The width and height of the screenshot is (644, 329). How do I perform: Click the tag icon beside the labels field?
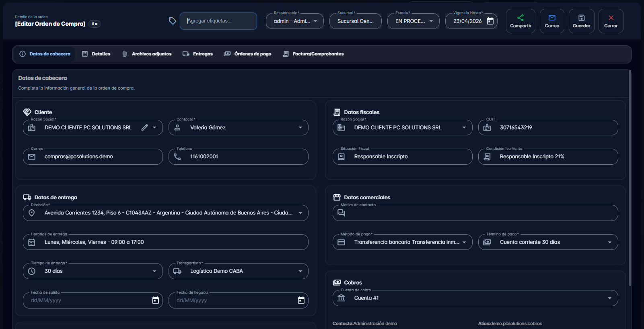pyautogui.click(x=173, y=21)
